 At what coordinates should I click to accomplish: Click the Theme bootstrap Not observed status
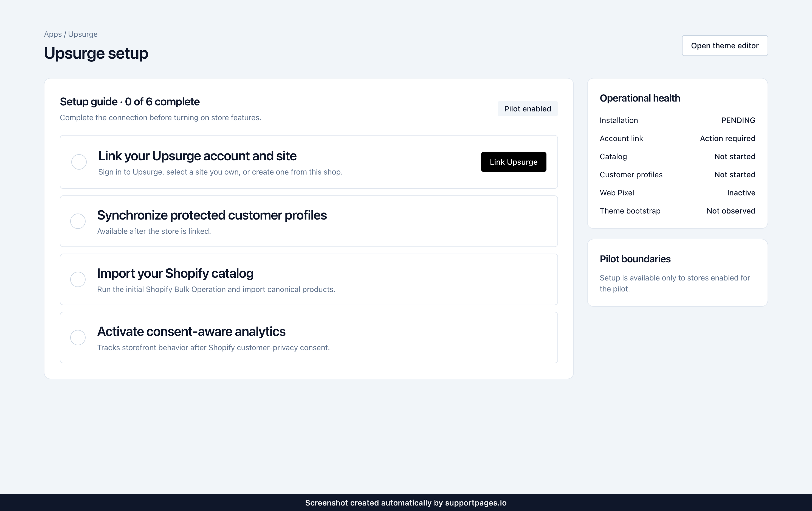[x=731, y=211]
